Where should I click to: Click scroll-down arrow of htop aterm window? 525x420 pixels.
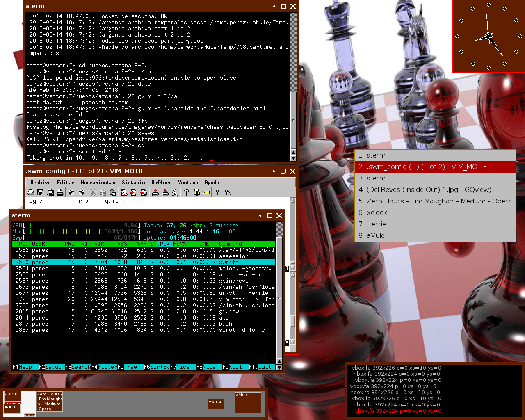coord(279,367)
